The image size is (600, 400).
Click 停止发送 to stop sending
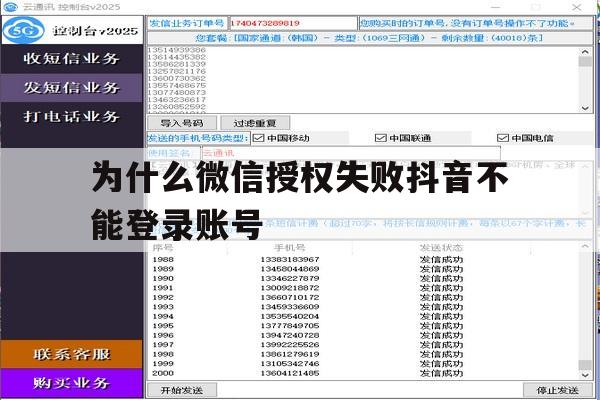558,390
